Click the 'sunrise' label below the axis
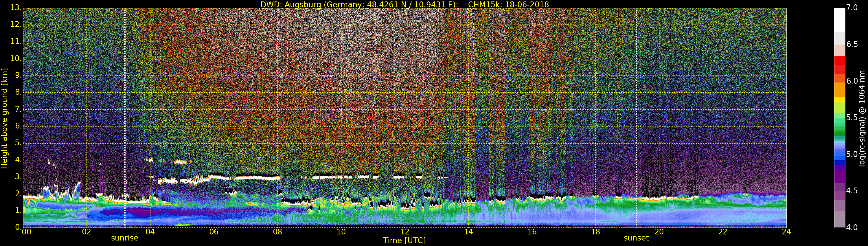868x246 pixels. (125, 238)
